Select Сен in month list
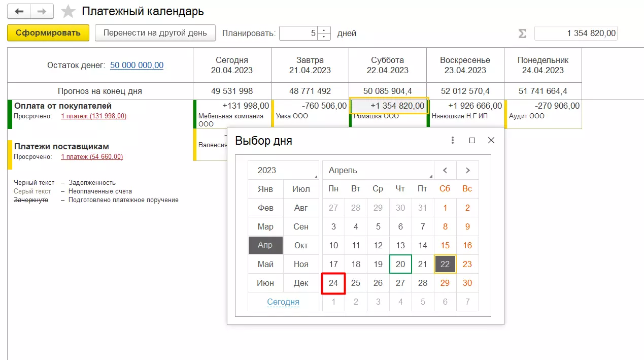Viewport: 644px width, 360px height. click(x=301, y=226)
